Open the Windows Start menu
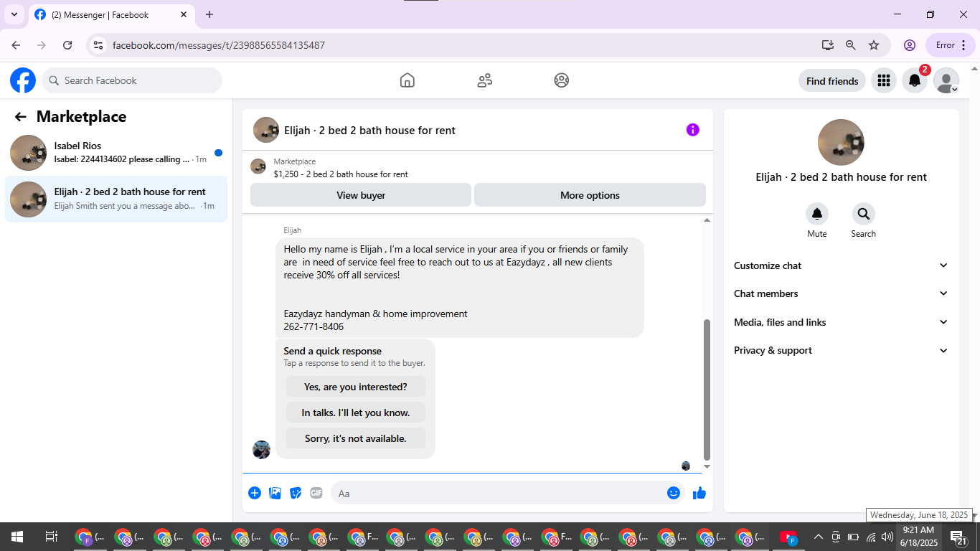980x551 pixels. [x=17, y=537]
